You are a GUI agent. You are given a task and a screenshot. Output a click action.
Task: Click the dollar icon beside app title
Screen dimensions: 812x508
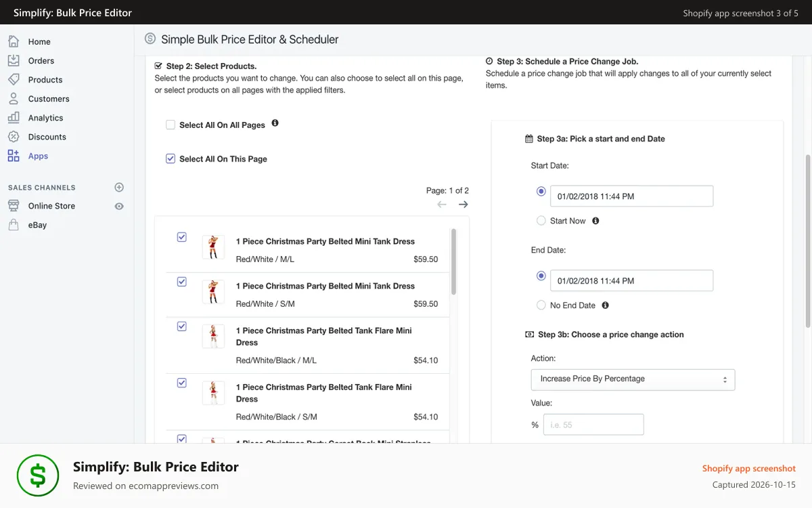pos(150,39)
